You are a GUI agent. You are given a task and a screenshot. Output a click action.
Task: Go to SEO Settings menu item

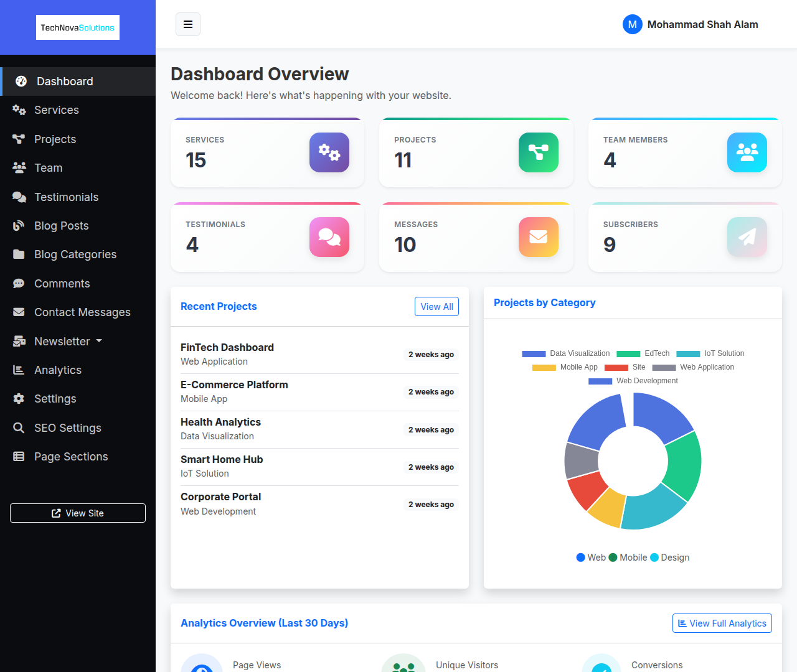coord(68,428)
